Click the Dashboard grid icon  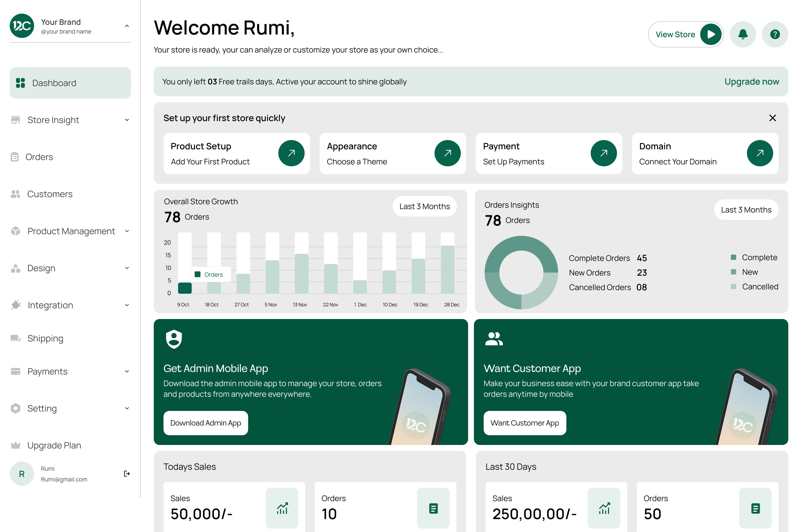pos(20,83)
